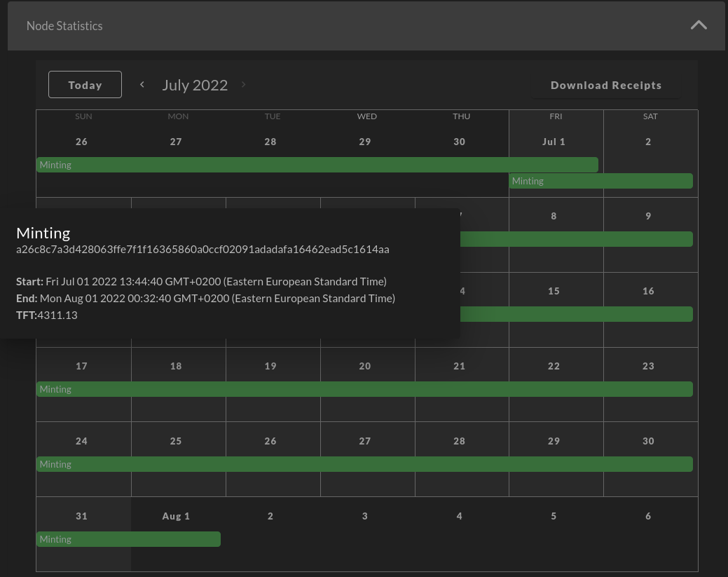This screenshot has height=577, width=728.
Task: Go to previous month arrow
Action: (x=142, y=85)
